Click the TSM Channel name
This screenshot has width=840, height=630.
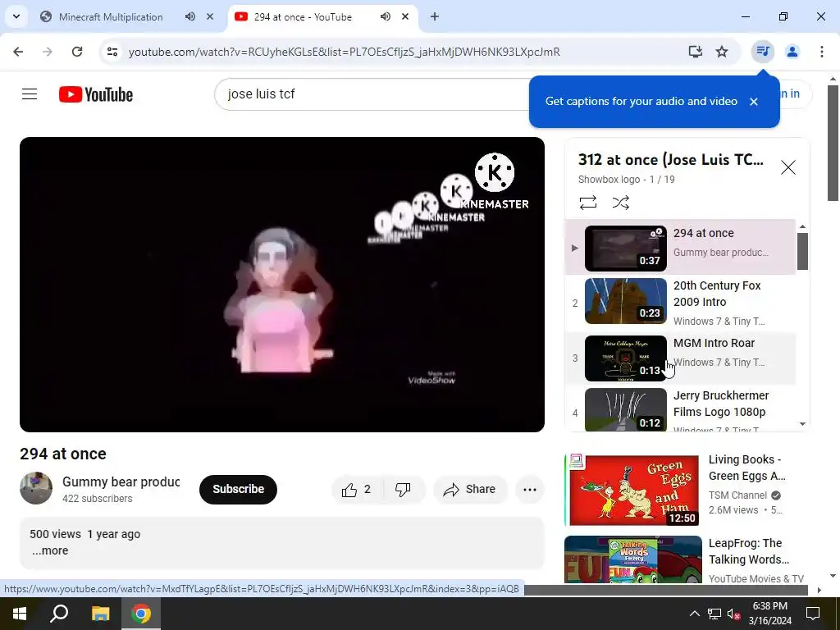point(737,495)
